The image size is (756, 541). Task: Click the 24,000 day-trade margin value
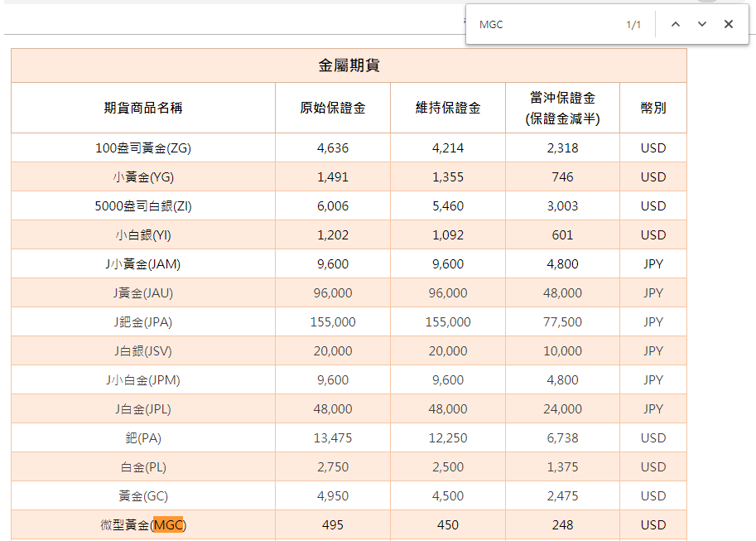click(x=563, y=408)
